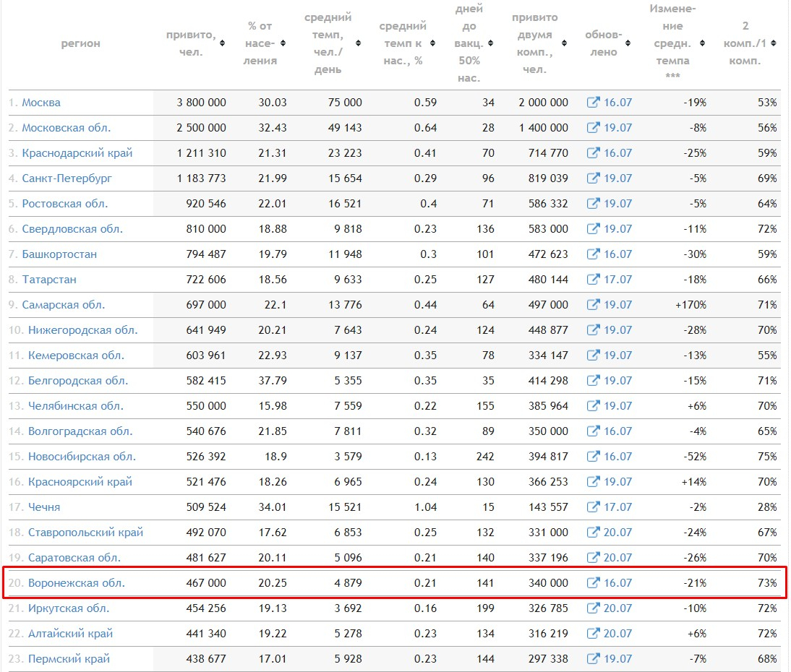The height and width of the screenshot is (672, 791).
Task: Click the регион column header
Action: [80, 43]
